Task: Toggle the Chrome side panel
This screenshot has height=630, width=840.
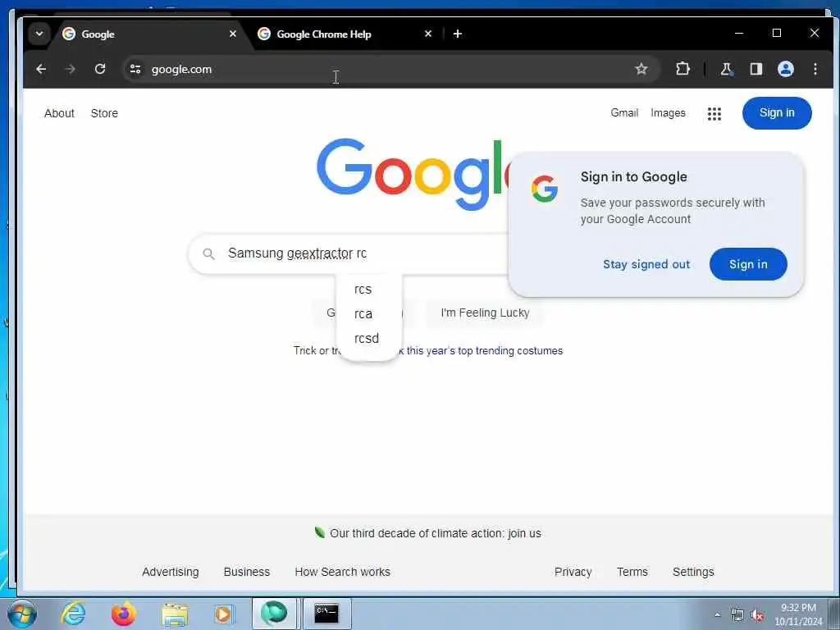Action: point(756,69)
